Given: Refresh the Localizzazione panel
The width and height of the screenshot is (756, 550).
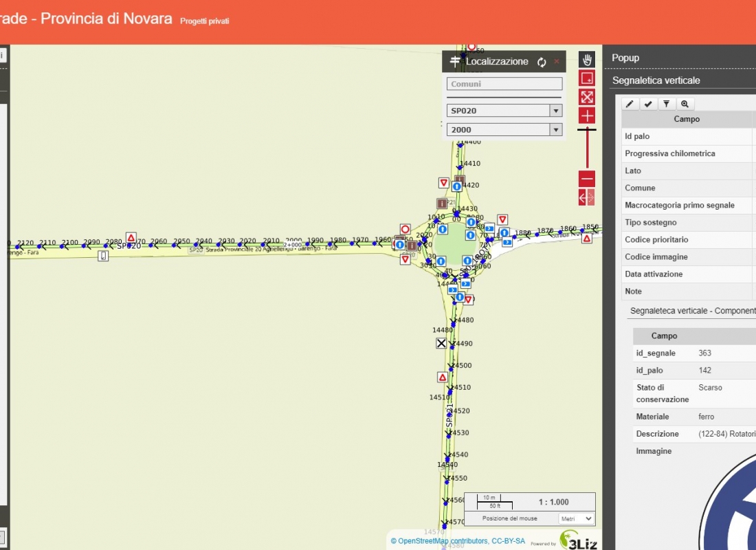Looking at the screenshot, I should click(542, 63).
